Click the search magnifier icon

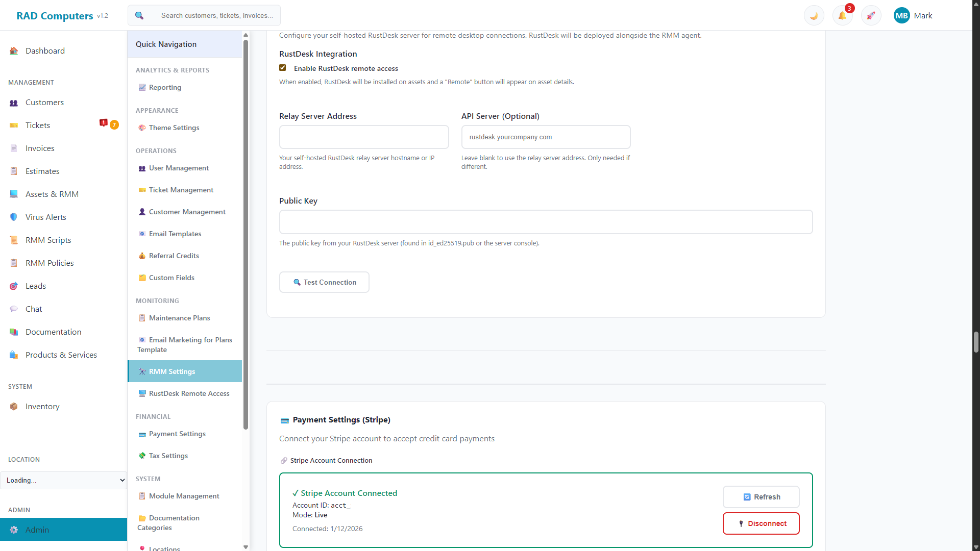139,16
